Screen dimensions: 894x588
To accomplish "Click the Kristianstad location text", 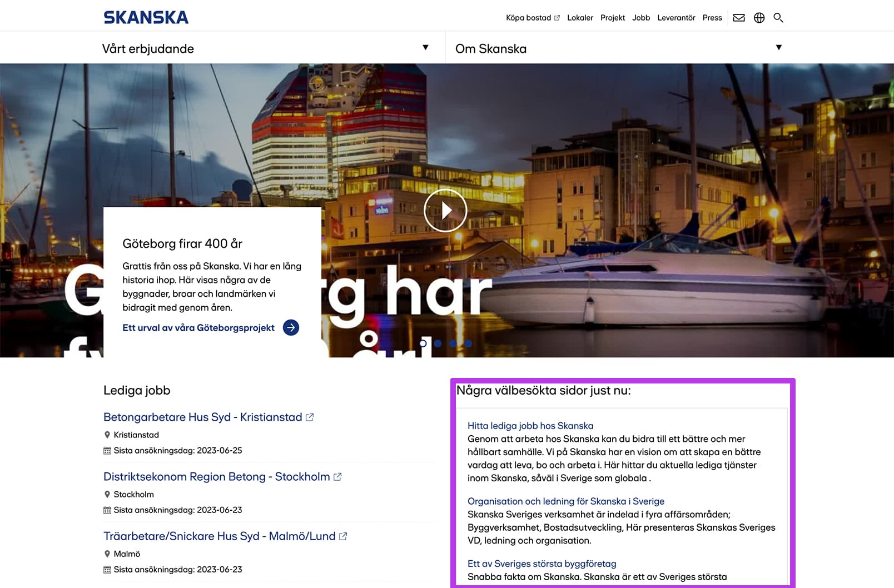I will 136,435.
